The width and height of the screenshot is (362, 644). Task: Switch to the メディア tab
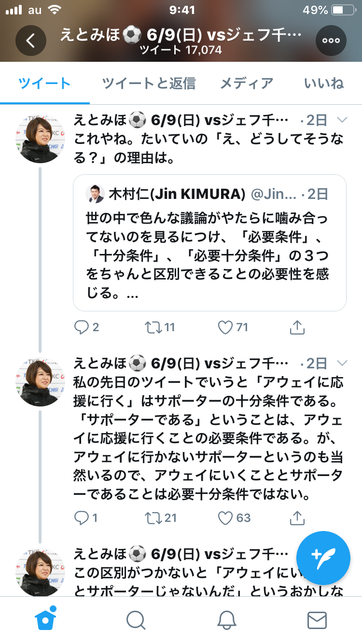pyautogui.click(x=247, y=84)
